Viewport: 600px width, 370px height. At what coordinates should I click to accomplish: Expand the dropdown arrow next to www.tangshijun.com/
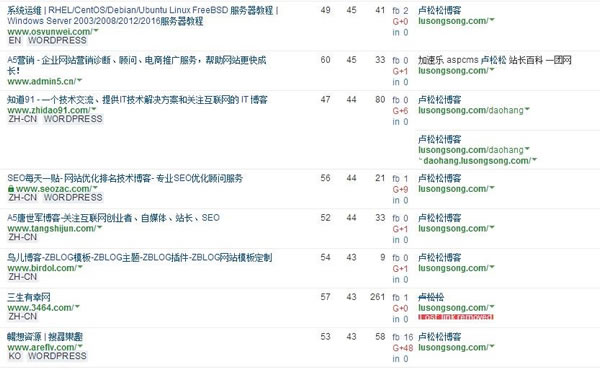pos(99,228)
